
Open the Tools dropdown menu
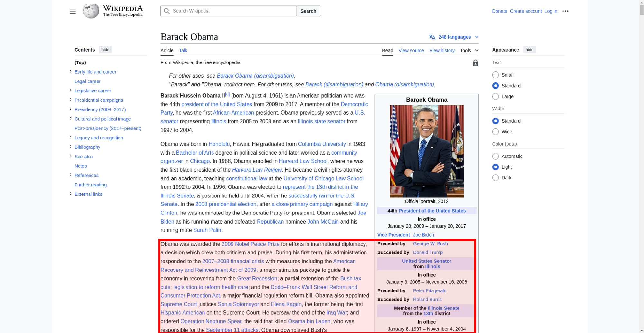[x=469, y=51]
